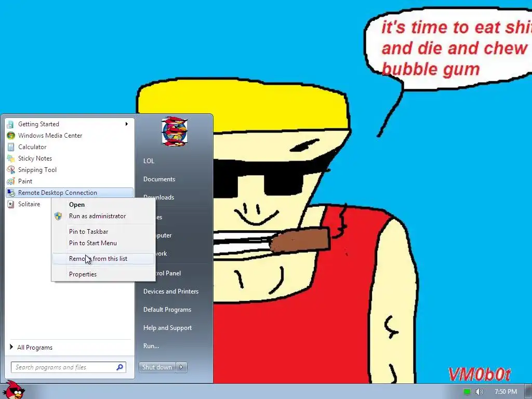The height and width of the screenshot is (399, 532).
Task: Choose Open in context menu
Action: click(103, 205)
